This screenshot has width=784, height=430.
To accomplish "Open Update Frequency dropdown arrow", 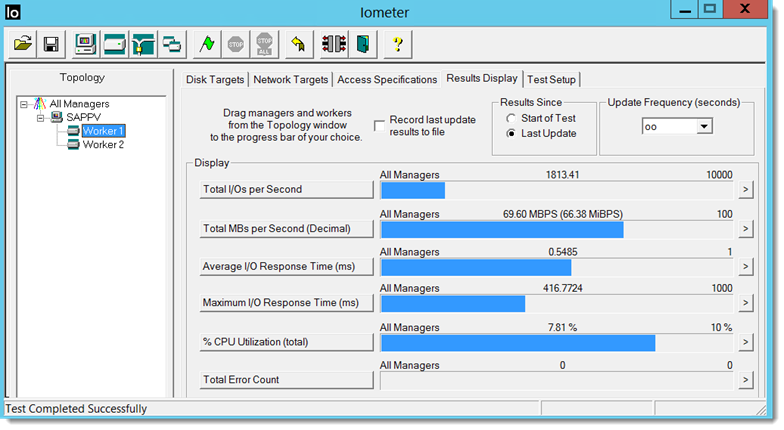I will coord(704,126).
